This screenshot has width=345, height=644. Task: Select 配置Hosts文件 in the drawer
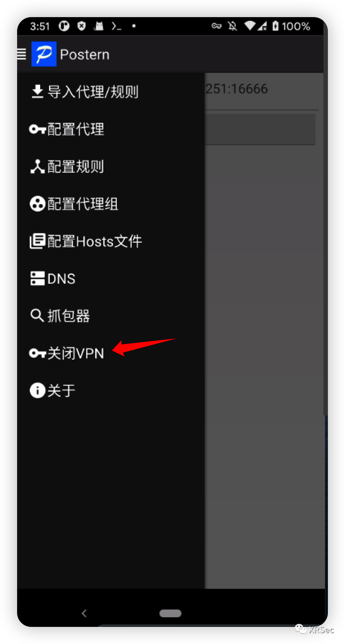(111, 241)
